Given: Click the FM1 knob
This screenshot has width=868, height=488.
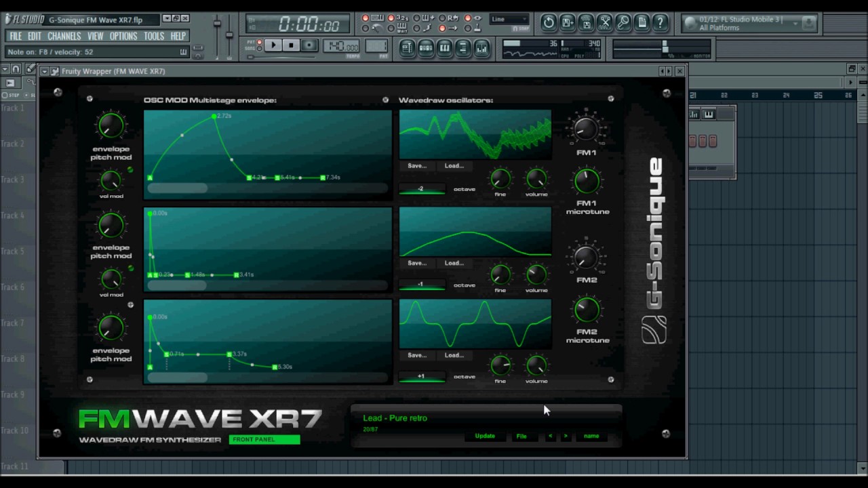Looking at the screenshot, I should pyautogui.click(x=586, y=128).
